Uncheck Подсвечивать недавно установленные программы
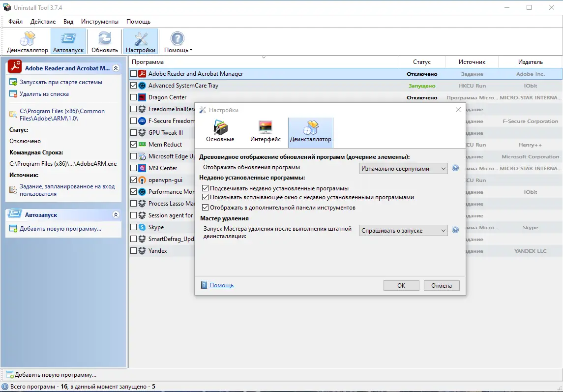The width and height of the screenshot is (563, 392). pos(206,188)
